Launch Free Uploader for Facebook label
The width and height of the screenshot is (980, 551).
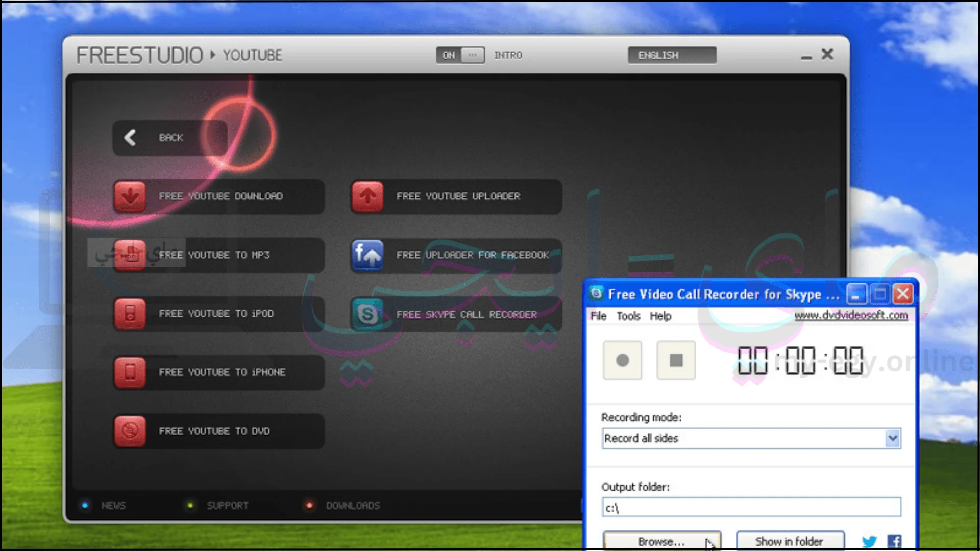473,255
